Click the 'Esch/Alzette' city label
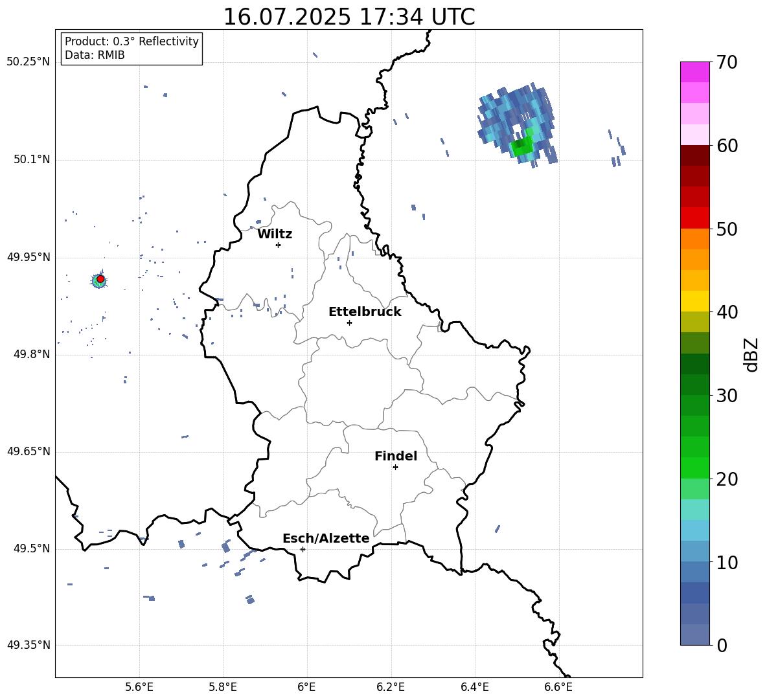The image size is (767, 700). click(x=326, y=538)
